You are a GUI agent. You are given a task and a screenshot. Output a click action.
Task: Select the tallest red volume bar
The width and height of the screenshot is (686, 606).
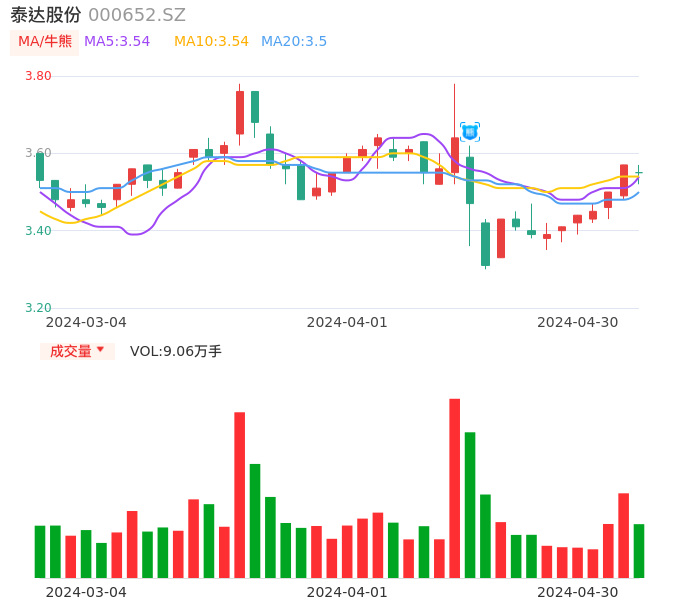(455, 488)
